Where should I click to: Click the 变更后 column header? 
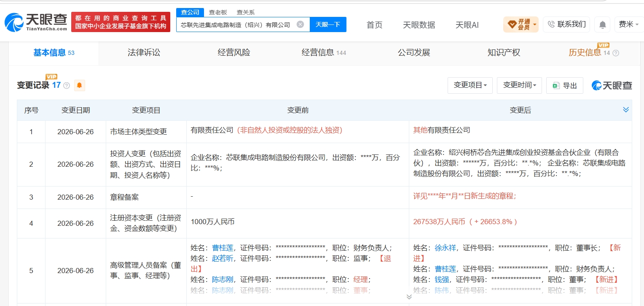click(x=520, y=110)
